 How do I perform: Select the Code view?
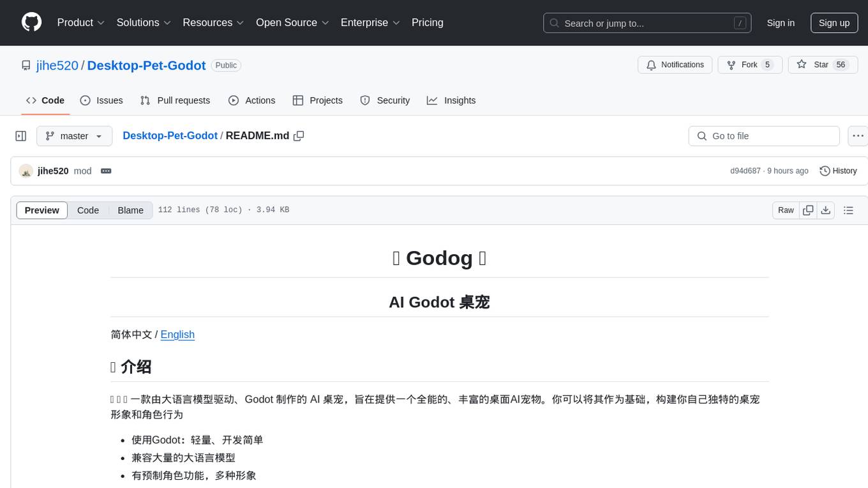coord(88,210)
